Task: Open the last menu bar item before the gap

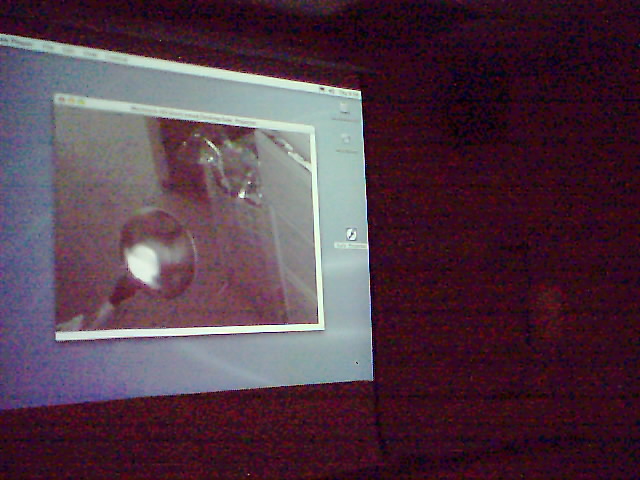Action: click(x=117, y=56)
